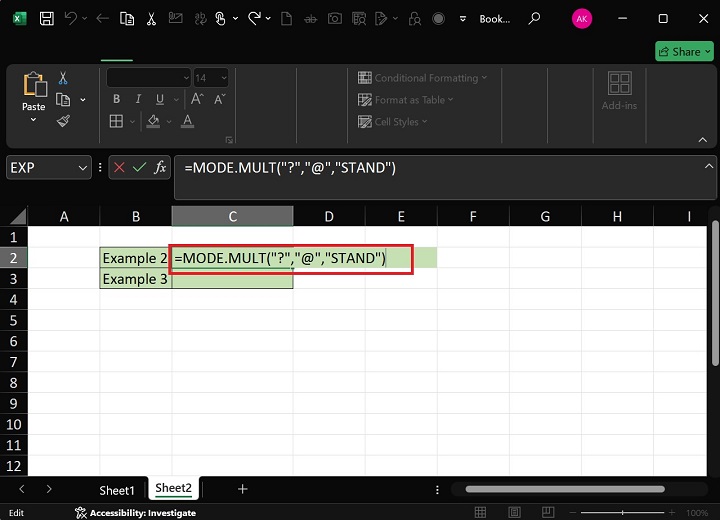720x520 pixels.
Task: Click the Select All corner triangle
Action: tap(18, 216)
